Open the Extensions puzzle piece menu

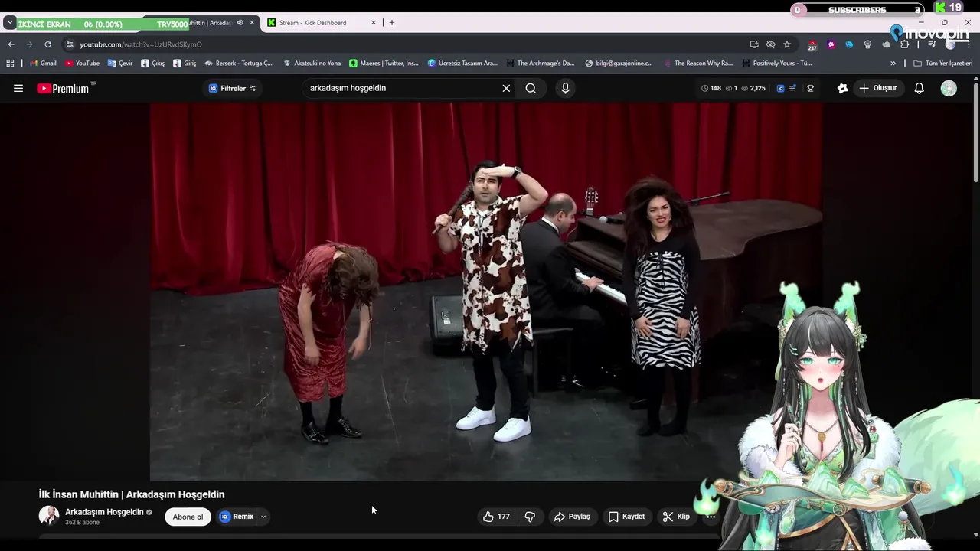pyautogui.click(x=904, y=44)
